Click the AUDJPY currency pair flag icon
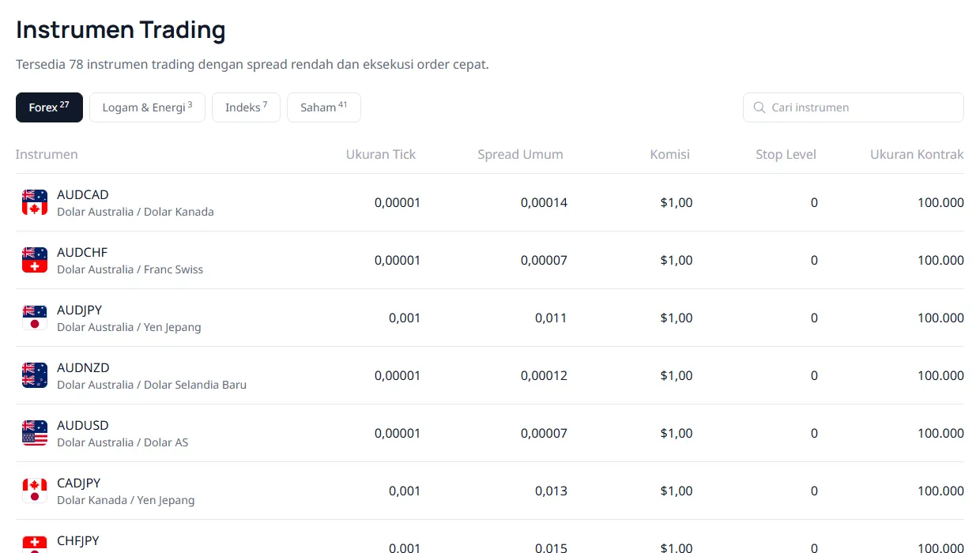Screen dimensions: 980x553 [x=35, y=318]
